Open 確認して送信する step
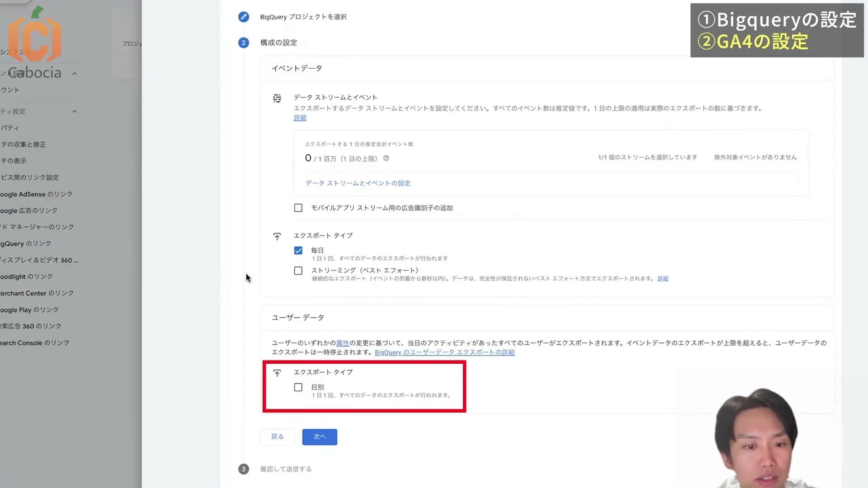868x488 pixels. coord(286,469)
